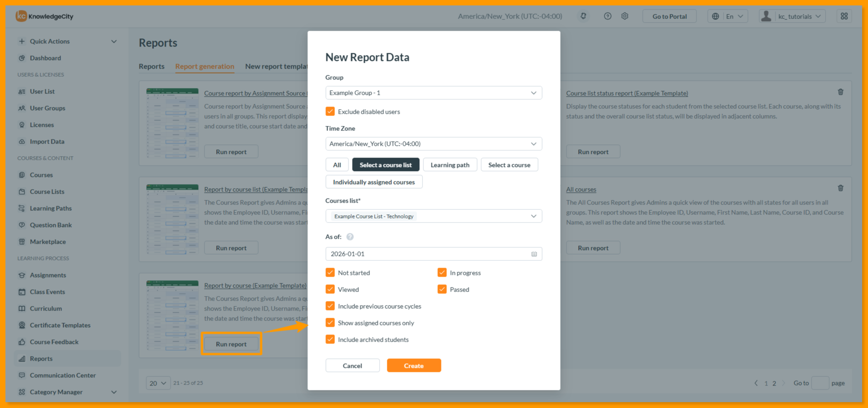Select the Learning path option

coord(450,165)
